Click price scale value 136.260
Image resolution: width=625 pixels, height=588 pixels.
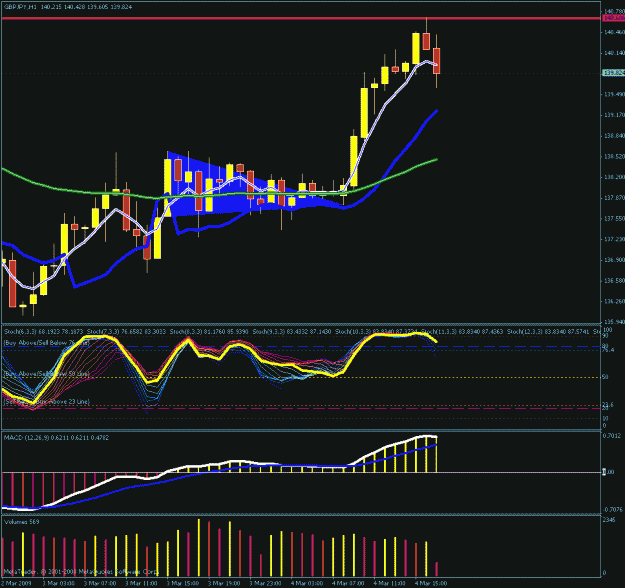pyautogui.click(x=614, y=301)
